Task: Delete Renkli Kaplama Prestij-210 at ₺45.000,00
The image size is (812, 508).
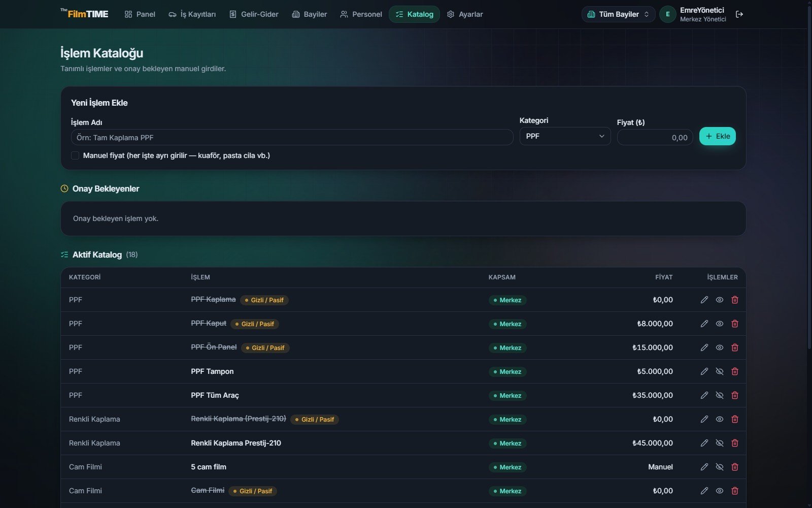Action: point(734,443)
